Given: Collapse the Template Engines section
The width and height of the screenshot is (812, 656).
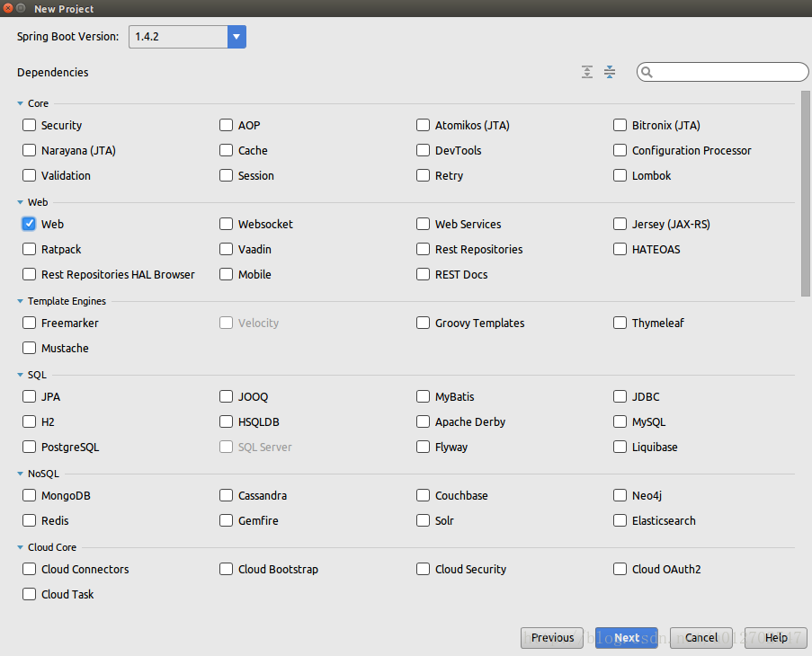Looking at the screenshot, I should tap(20, 301).
